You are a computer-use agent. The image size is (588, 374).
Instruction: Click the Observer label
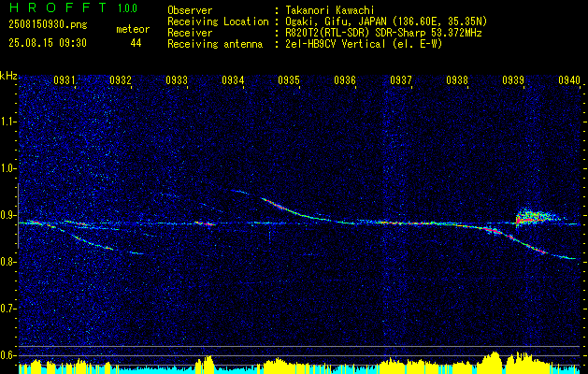[x=190, y=10]
